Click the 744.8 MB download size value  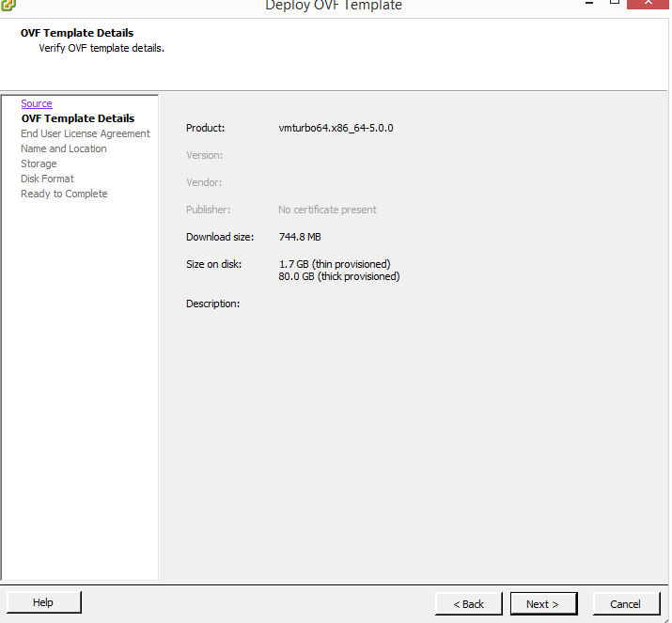(300, 237)
